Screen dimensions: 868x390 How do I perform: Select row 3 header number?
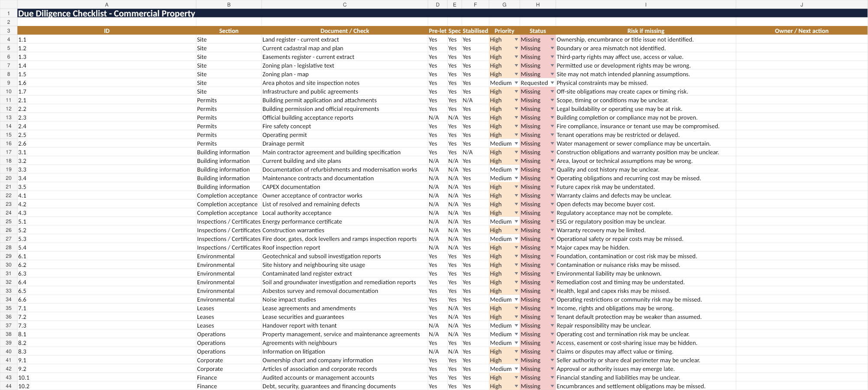click(9, 31)
